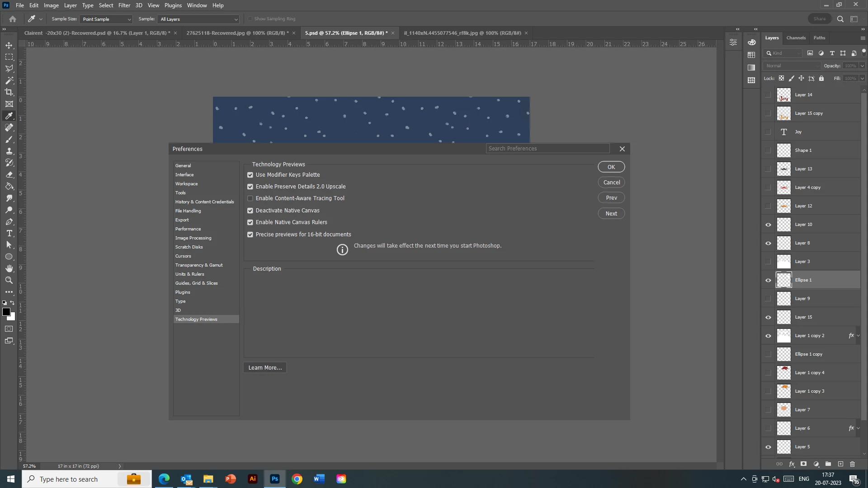The width and height of the screenshot is (868, 488).
Task: Uncheck Use Modifier Keys Palette
Action: point(250,175)
